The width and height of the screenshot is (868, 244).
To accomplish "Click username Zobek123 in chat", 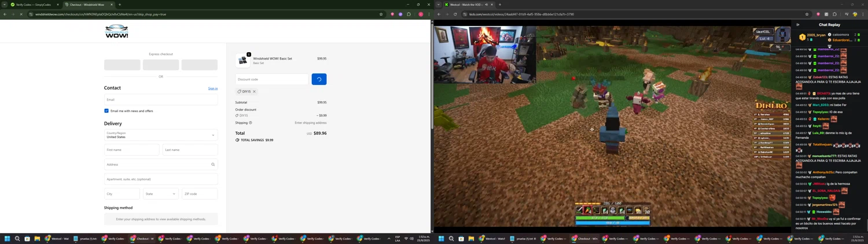I will [x=820, y=77].
